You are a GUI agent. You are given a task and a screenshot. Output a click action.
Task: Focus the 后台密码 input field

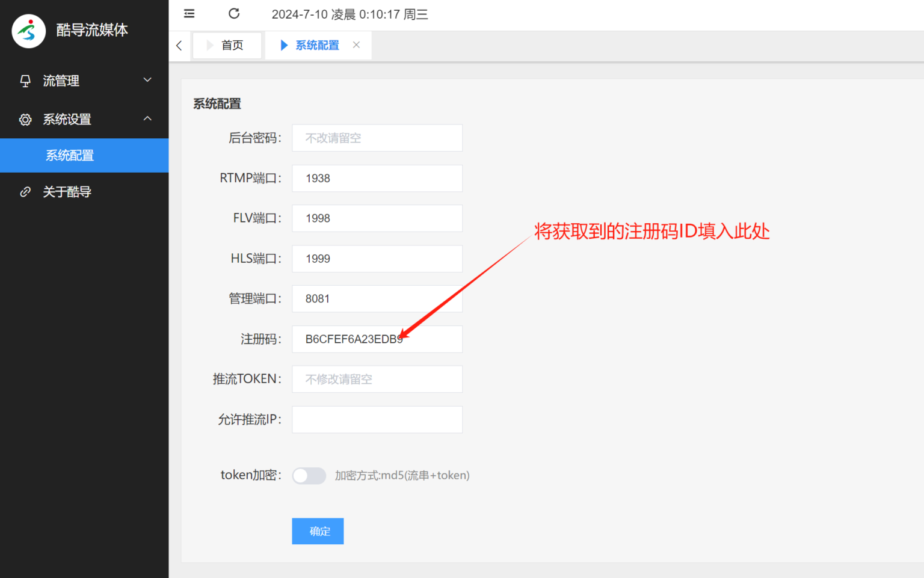[x=377, y=138]
